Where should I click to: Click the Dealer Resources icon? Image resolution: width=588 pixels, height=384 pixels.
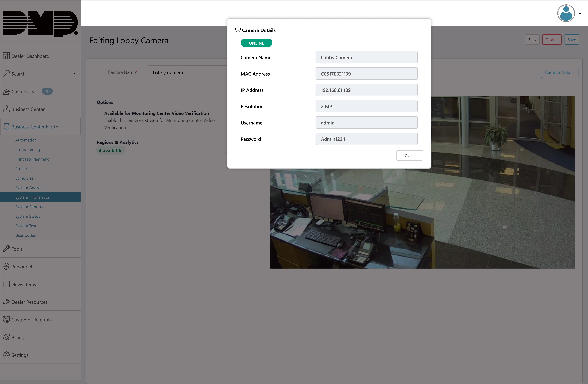tap(6, 302)
